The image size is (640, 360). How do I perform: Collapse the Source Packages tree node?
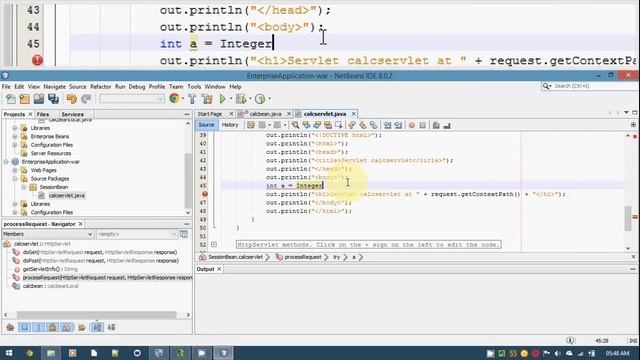tap(15, 179)
